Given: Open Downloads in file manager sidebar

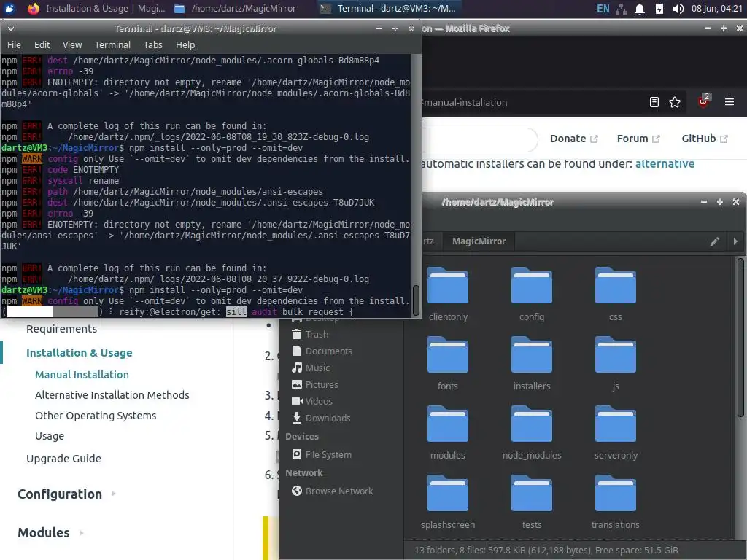Looking at the screenshot, I should coord(321,418).
